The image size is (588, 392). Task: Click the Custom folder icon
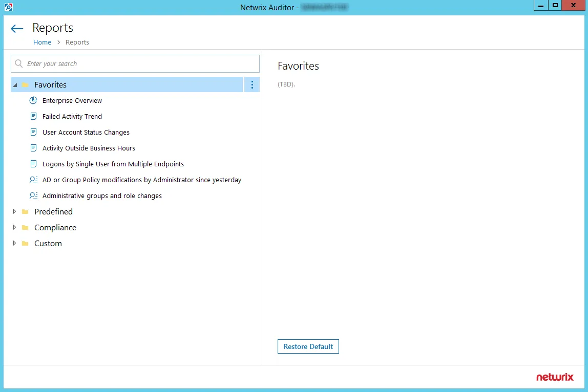(x=25, y=243)
